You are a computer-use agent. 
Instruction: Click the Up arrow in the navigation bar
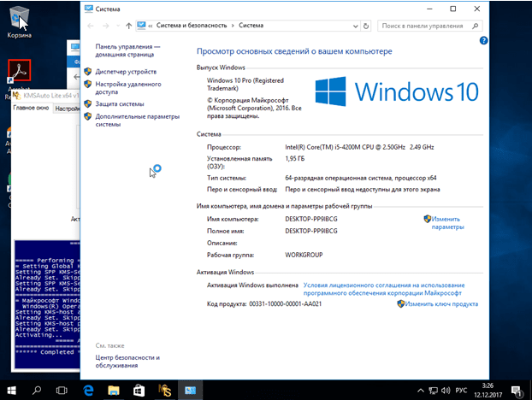128,26
